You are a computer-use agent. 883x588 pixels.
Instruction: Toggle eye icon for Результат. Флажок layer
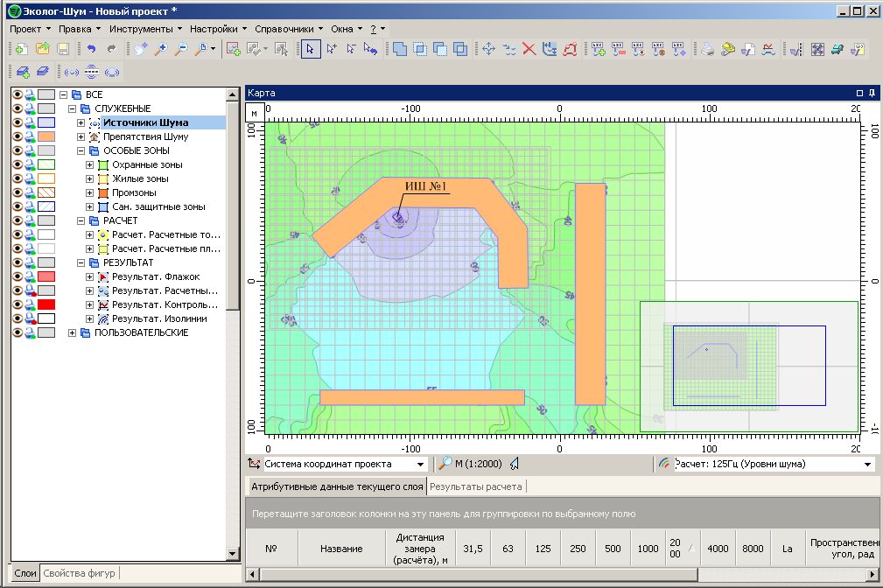17,276
